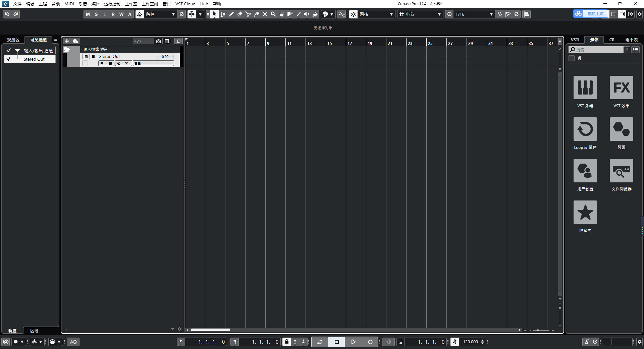Start playback with the Play button

353,342
